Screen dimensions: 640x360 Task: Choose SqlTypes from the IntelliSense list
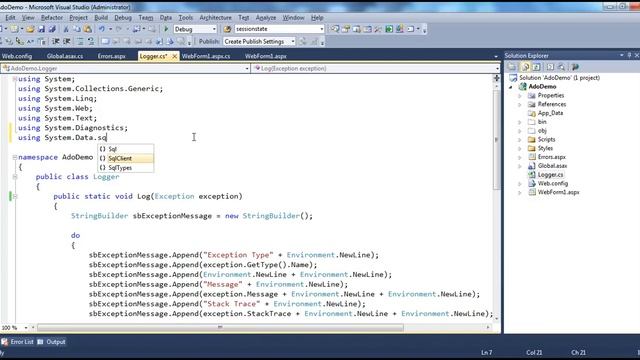126,168
